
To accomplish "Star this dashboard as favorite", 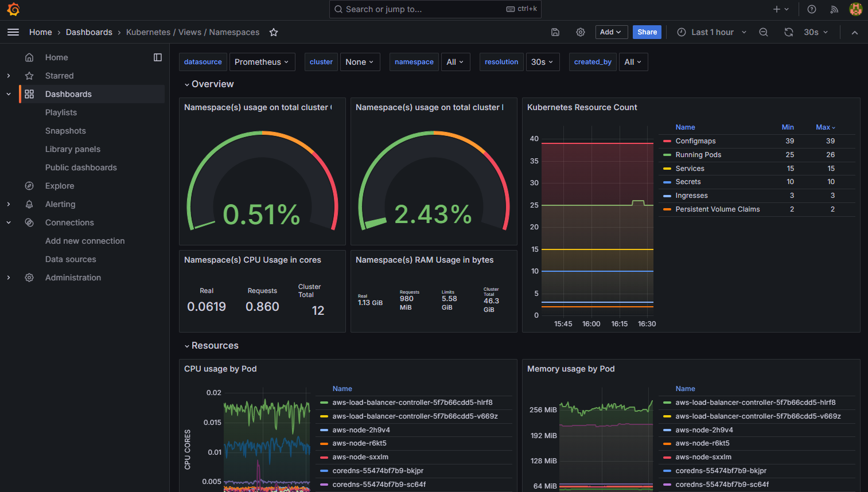I will coord(274,32).
